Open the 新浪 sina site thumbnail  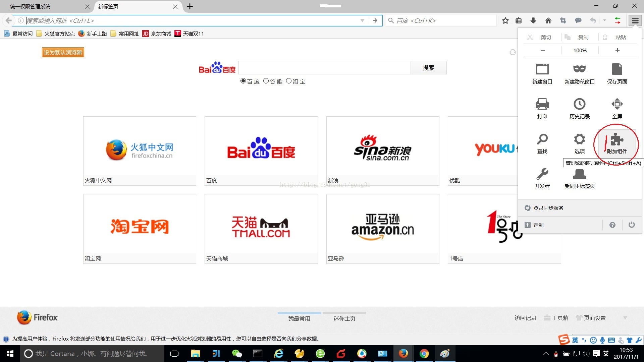coord(383,151)
